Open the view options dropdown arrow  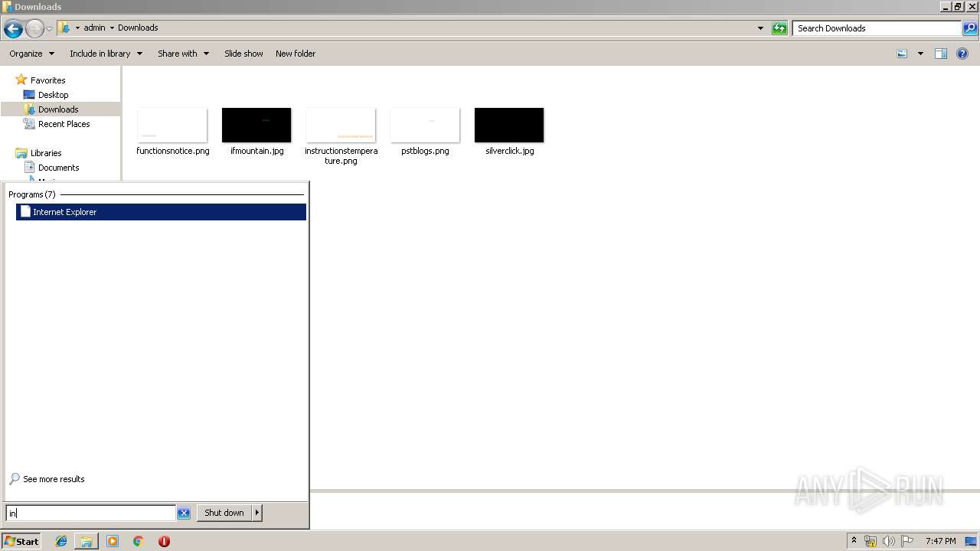point(920,54)
